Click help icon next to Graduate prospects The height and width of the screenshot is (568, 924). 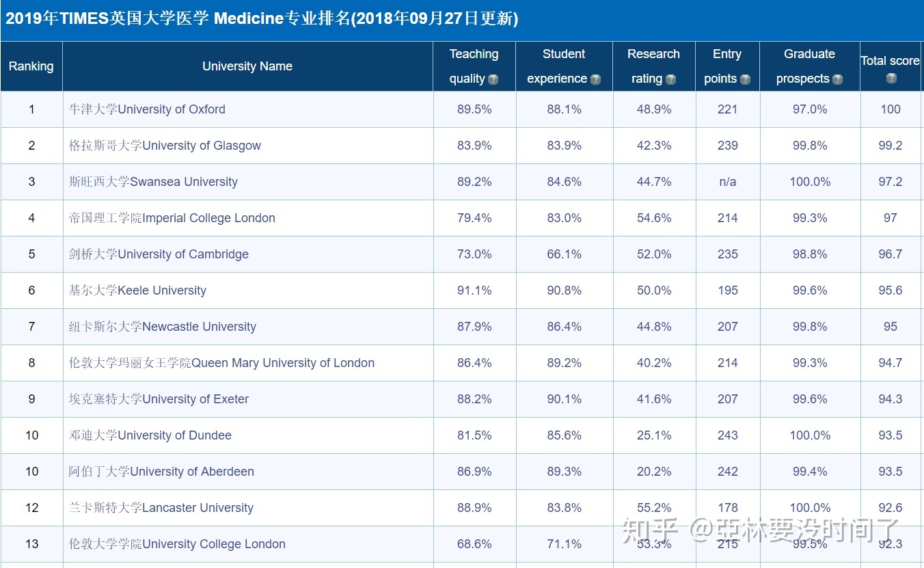tap(837, 79)
